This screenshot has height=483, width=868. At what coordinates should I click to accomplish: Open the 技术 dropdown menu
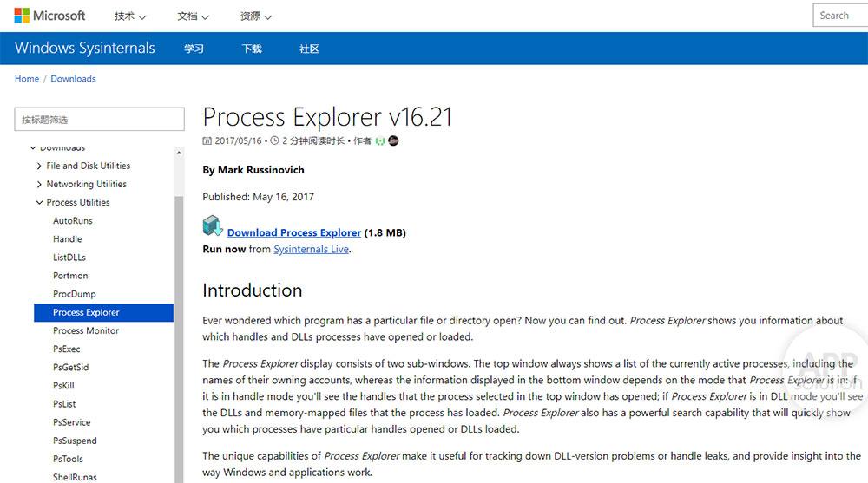pyautogui.click(x=130, y=16)
